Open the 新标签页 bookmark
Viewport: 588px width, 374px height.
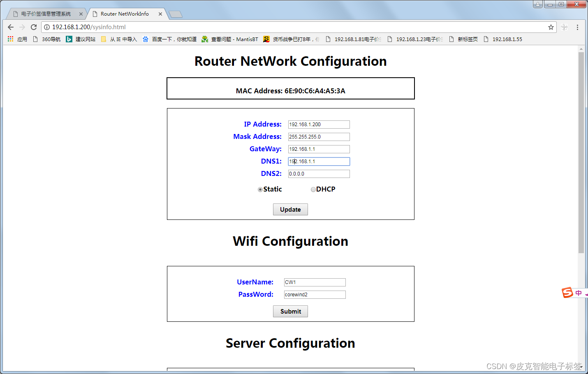[463, 39]
